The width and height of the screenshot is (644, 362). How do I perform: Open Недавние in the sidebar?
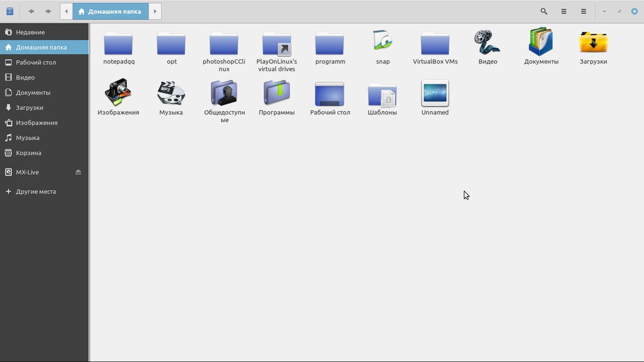[45, 32]
